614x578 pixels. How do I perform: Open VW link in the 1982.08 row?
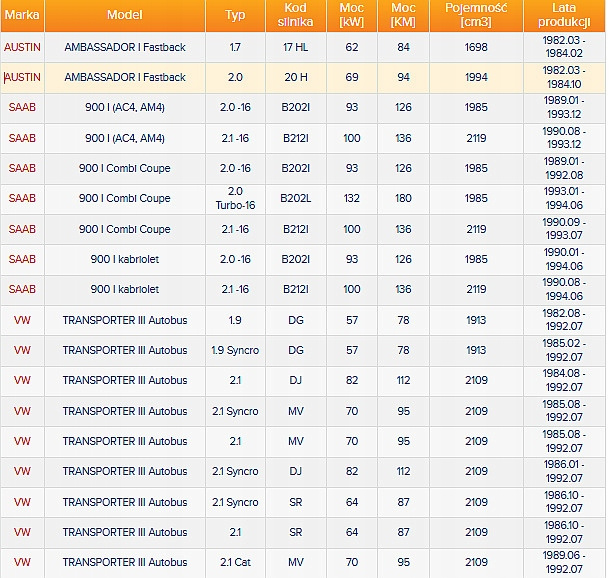tap(22, 320)
